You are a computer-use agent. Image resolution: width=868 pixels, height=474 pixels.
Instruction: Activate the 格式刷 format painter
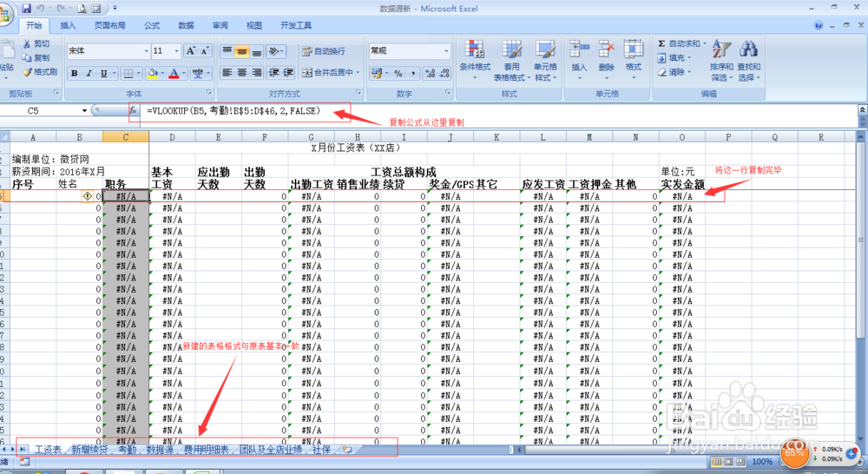pos(40,72)
